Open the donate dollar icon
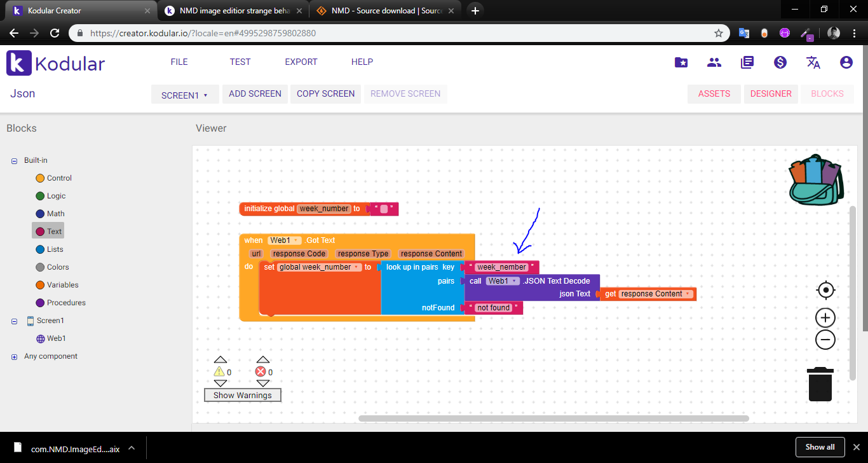The image size is (868, 463). (780, 62)
